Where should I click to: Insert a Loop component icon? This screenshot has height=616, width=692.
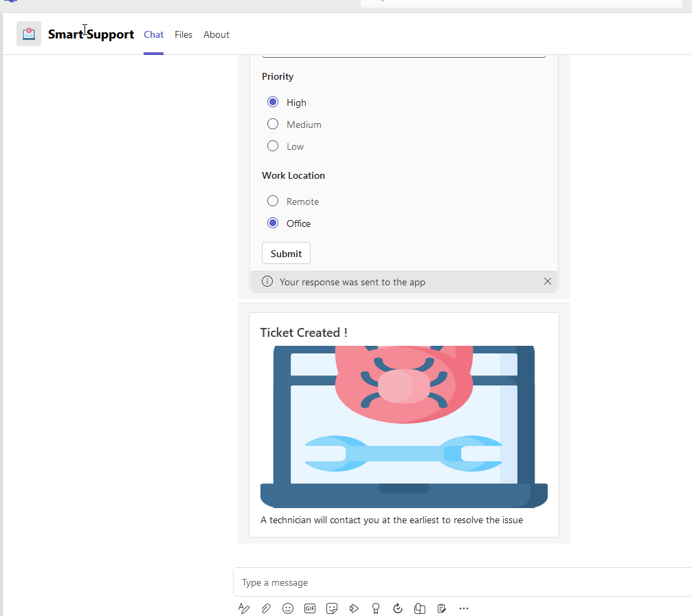(x=420, y=608)
